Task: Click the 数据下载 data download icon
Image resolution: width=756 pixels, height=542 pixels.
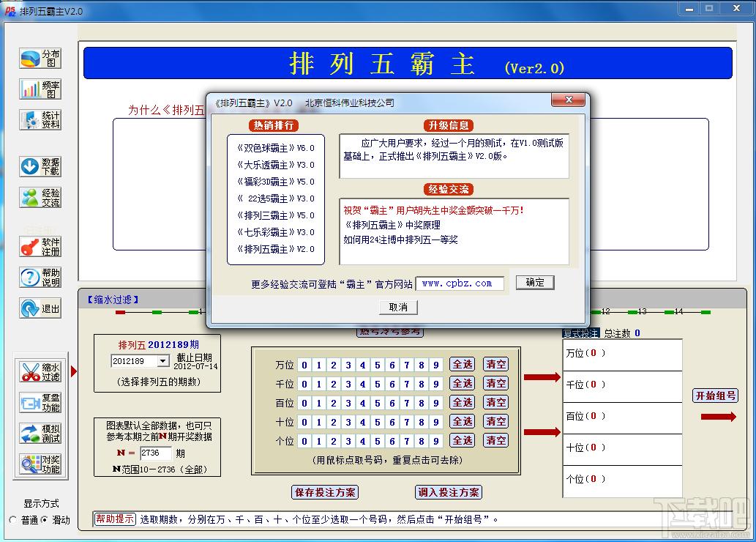Action: pyautogui.click(x=40, y=166)
